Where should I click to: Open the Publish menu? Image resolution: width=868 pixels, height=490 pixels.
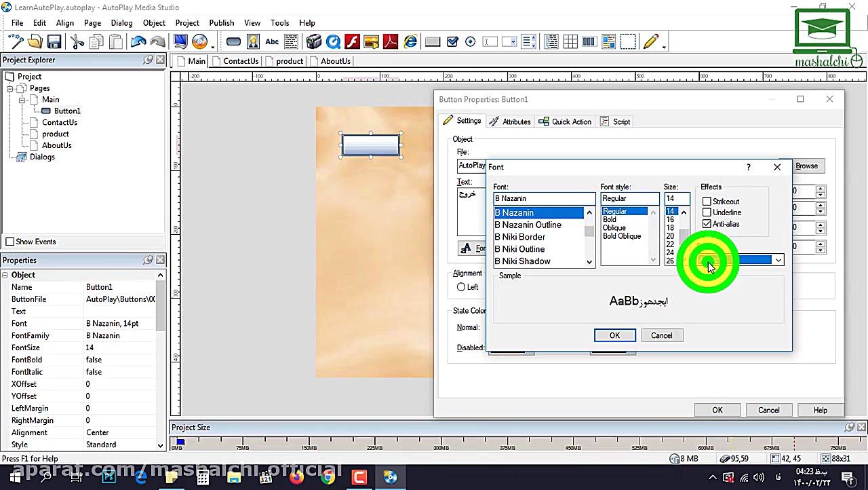click(221, 23)
